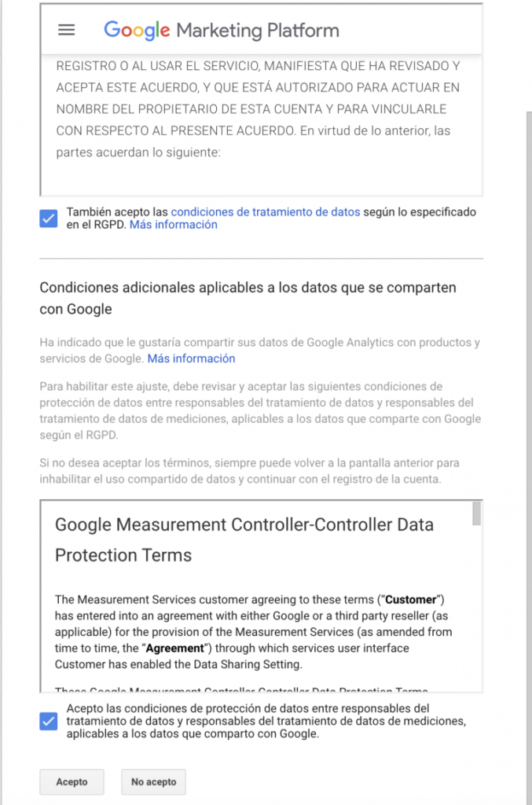Image resolution: width=532 pixels, height=805 pixels.
Task: Click the "Condiciones adicionales aplicables" section heading
Action: coord(248,298)
